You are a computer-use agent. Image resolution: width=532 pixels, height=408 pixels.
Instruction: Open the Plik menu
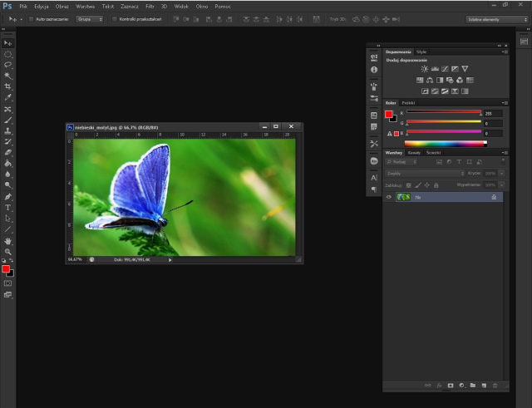click(x=23, y=7)
